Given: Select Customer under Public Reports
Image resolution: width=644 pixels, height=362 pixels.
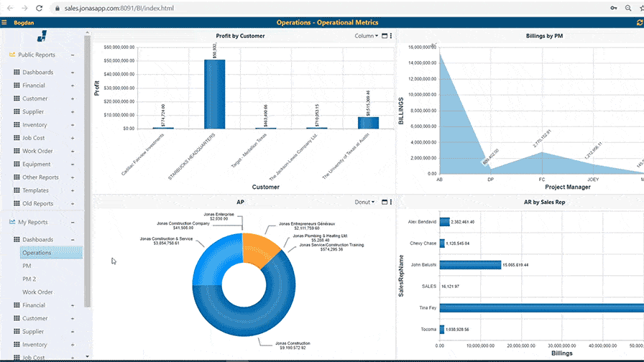Looking at the screenshot, I should (35, 98).
